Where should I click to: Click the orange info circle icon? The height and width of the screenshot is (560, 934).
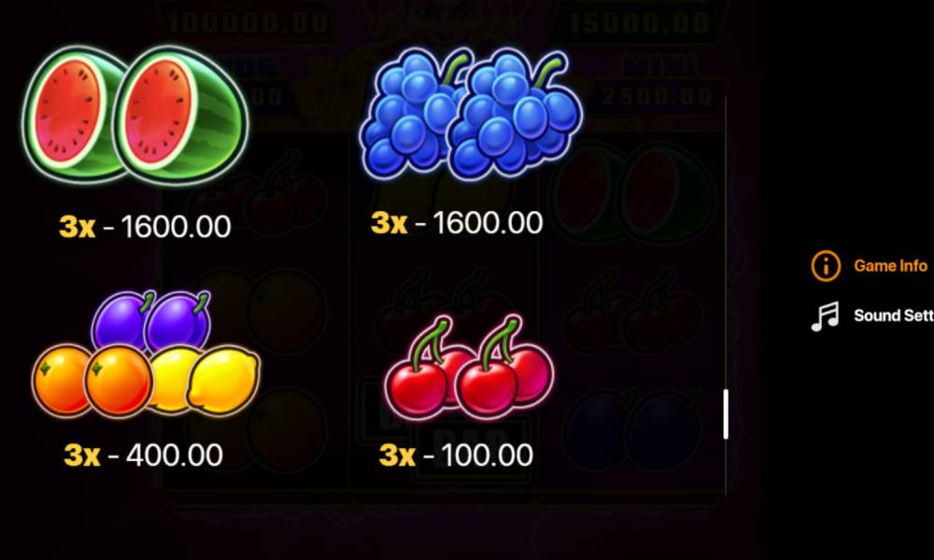(x=826, y=265)
